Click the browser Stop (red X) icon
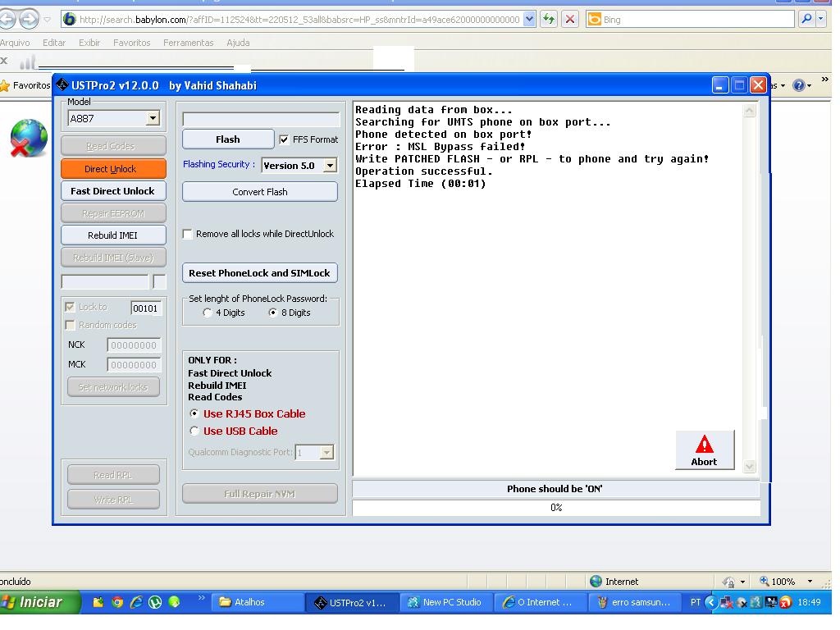This screenshot has height=630, width=840. (x=570, y=20)
